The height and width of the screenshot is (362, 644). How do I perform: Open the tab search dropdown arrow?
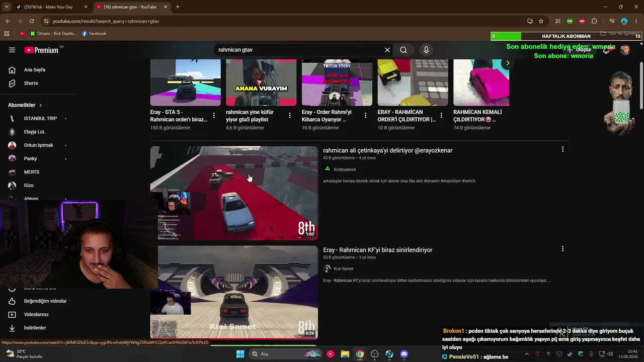[x=7, y=7]
